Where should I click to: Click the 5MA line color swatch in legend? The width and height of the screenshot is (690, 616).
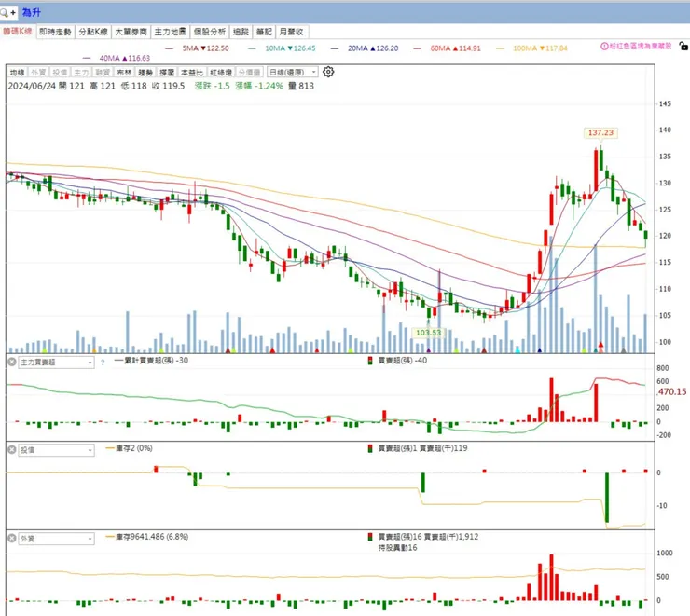pos(169,48)
